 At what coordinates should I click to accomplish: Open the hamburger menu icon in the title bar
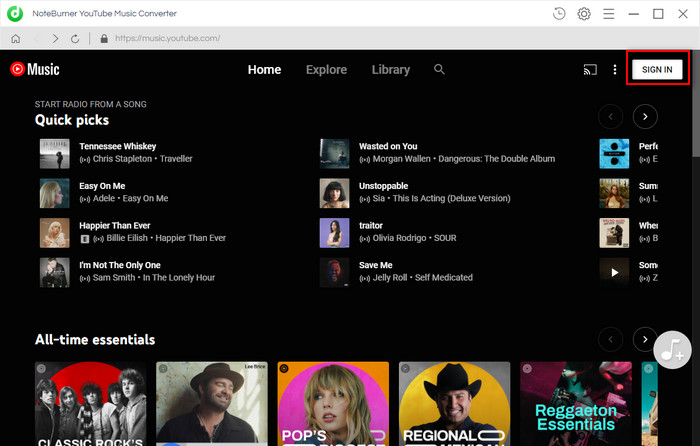point(608,14)
